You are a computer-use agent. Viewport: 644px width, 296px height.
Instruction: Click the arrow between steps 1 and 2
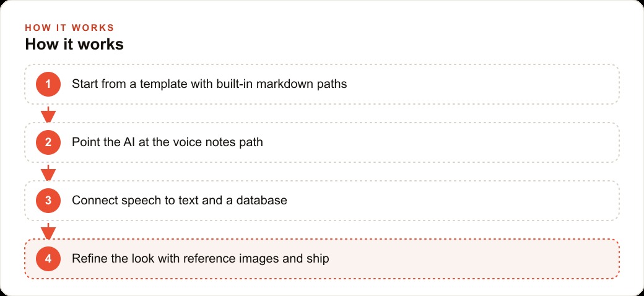pos(48,114)
